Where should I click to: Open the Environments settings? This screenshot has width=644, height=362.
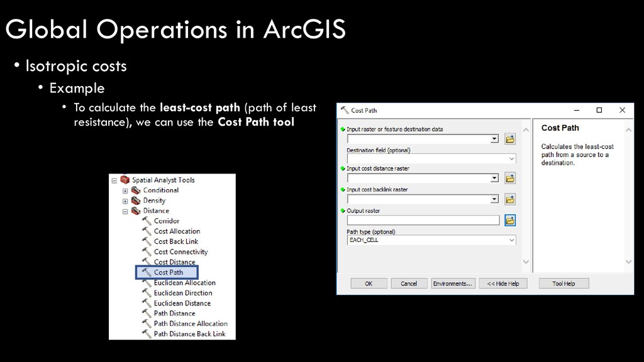[453, 283]
